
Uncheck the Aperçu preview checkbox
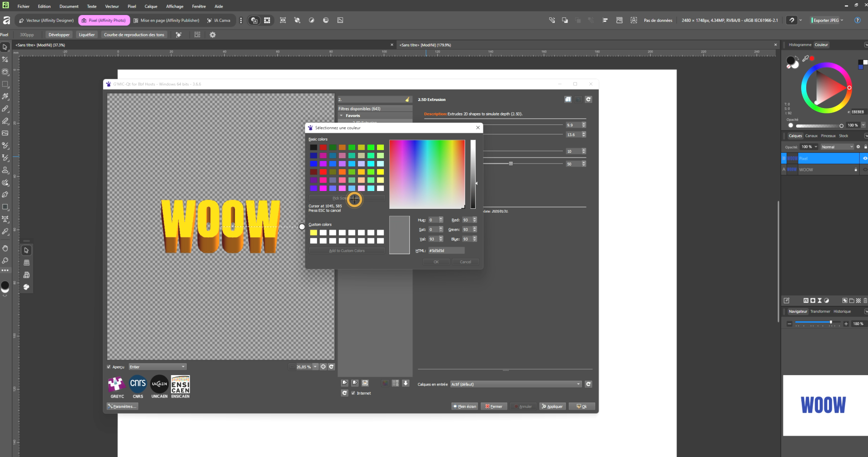[109, 367]
